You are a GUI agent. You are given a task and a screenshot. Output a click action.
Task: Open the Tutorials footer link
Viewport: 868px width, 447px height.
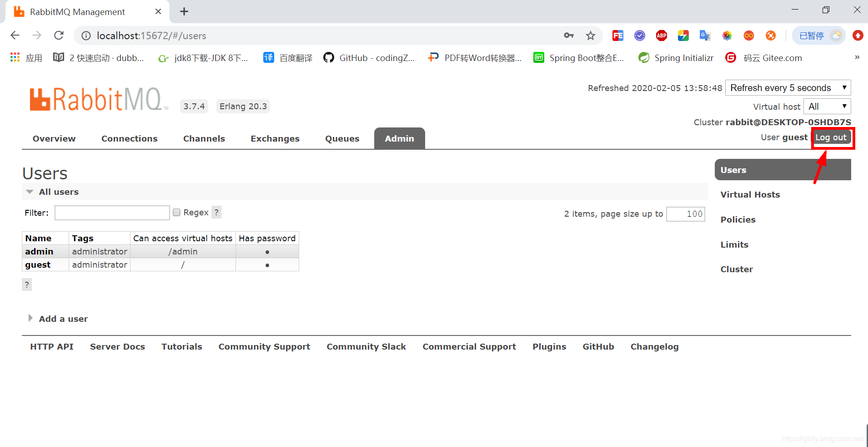[x=182, y=346]
